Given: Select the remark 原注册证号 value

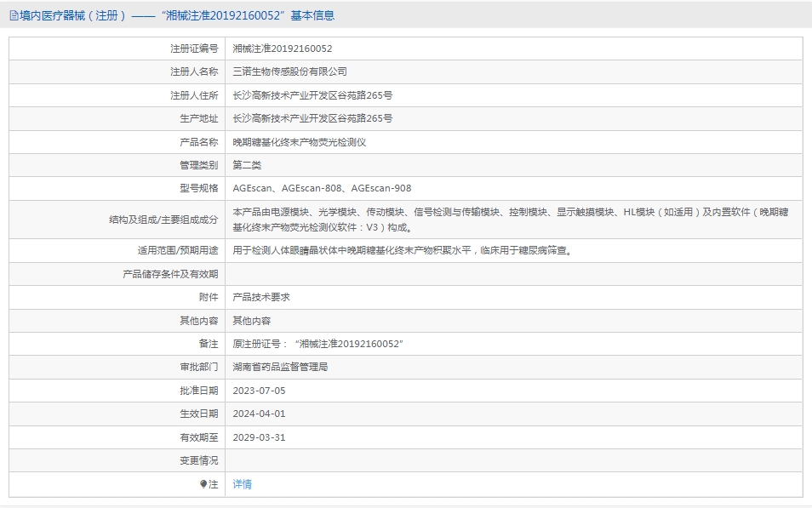Looking at the screenshot, I should point(318,344).
